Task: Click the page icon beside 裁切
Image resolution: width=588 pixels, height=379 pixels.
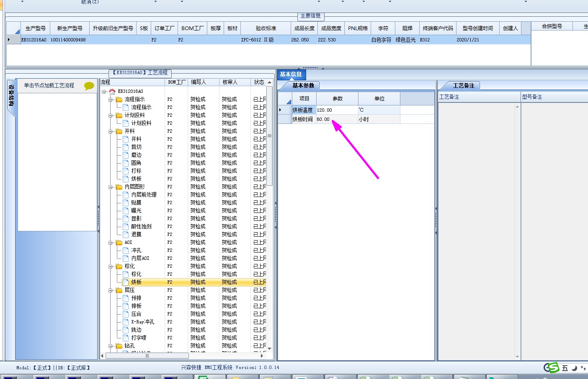Action: tap(126, 147)
